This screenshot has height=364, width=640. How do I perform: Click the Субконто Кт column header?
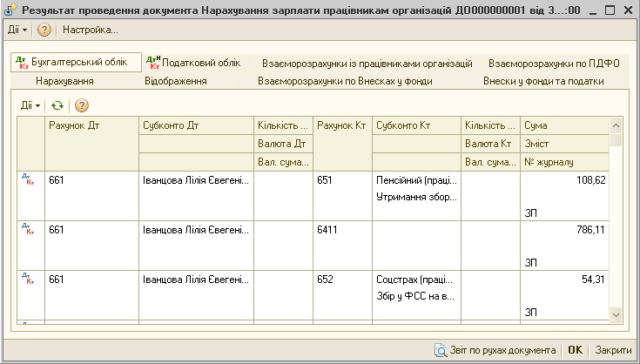coord(416,125)
